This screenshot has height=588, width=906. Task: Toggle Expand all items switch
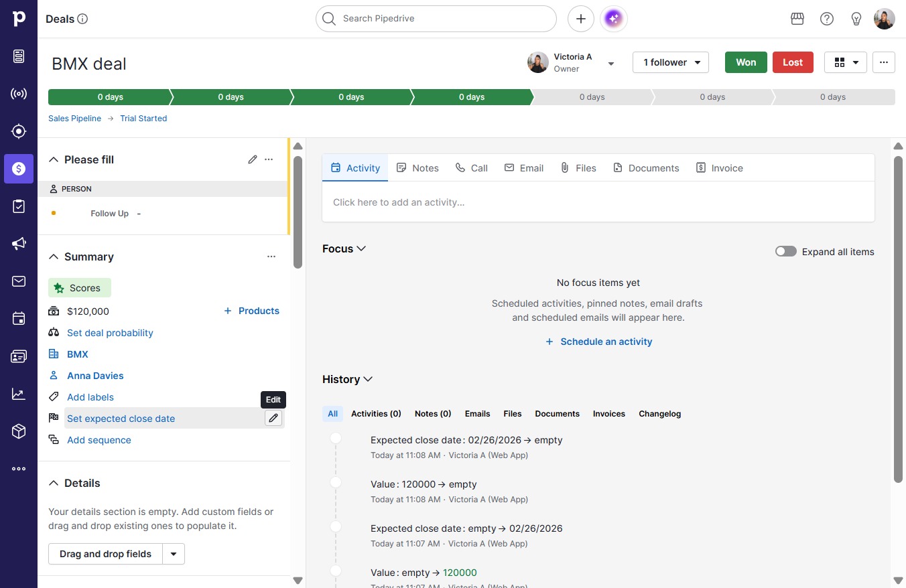[786, 252]
